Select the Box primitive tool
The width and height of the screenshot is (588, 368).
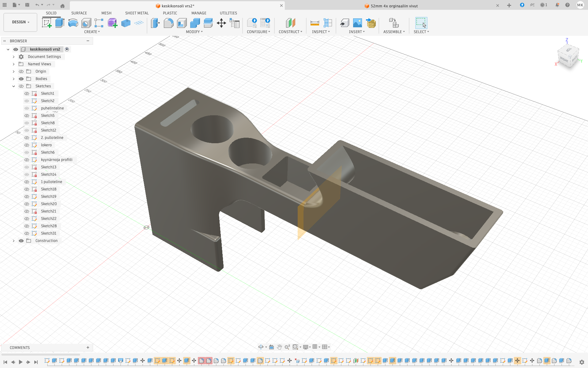tap(126, 23)
